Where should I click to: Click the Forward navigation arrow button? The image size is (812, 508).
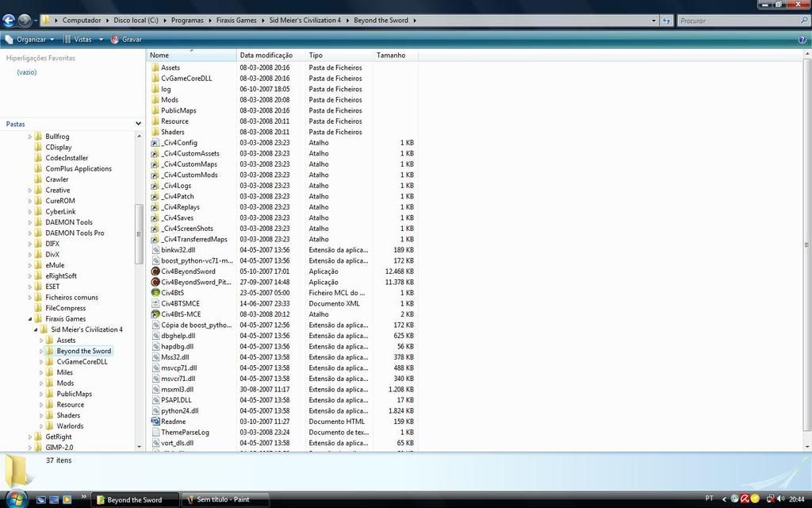pos(24,20)
